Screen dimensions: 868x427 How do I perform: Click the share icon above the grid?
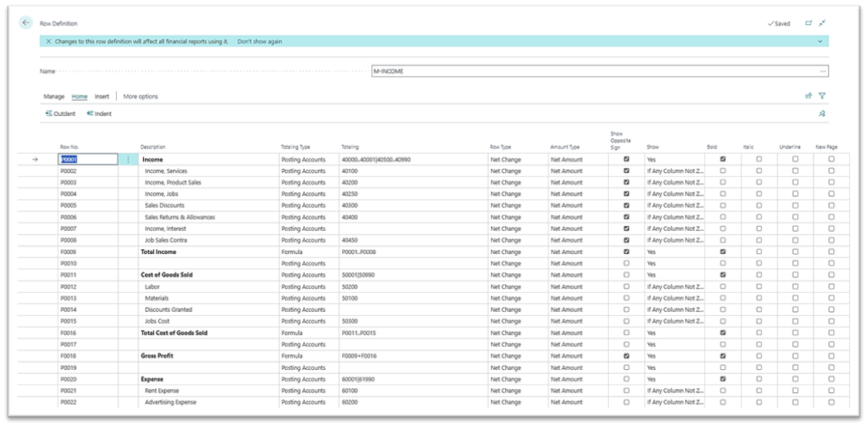[808, 96]
